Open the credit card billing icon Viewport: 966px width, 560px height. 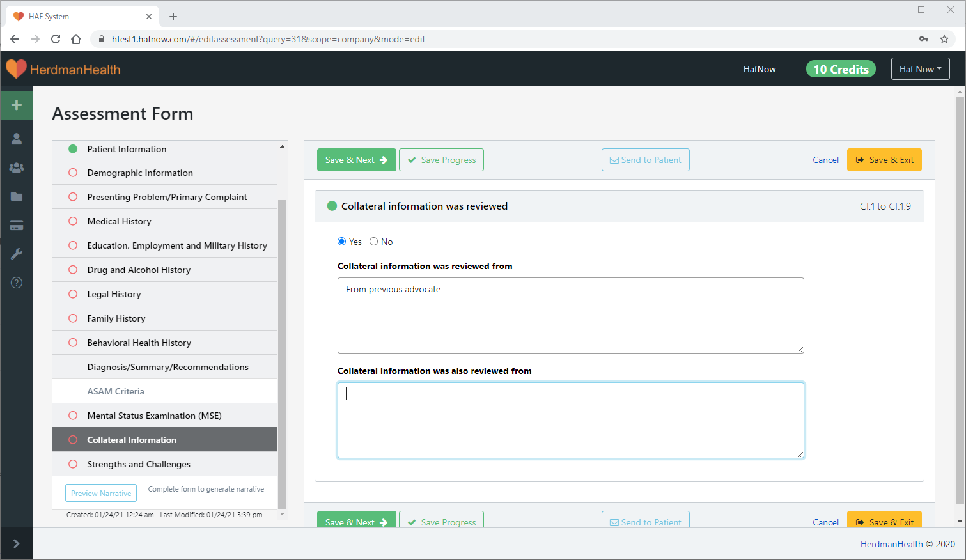[x=17, y=225]
